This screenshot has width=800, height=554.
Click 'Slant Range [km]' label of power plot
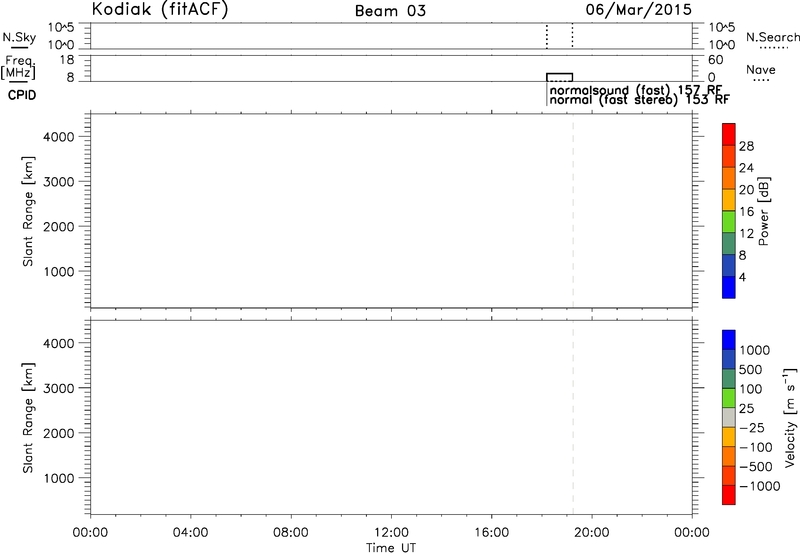click(28, 211)
